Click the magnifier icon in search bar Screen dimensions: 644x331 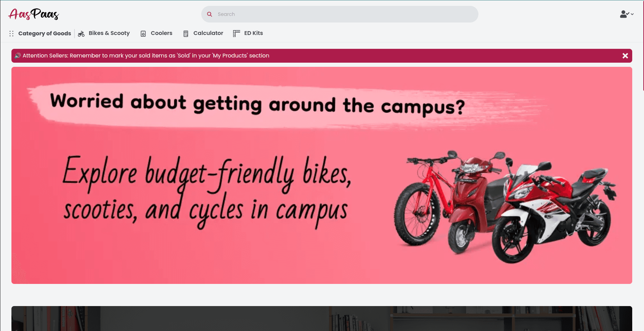point(210,14)
